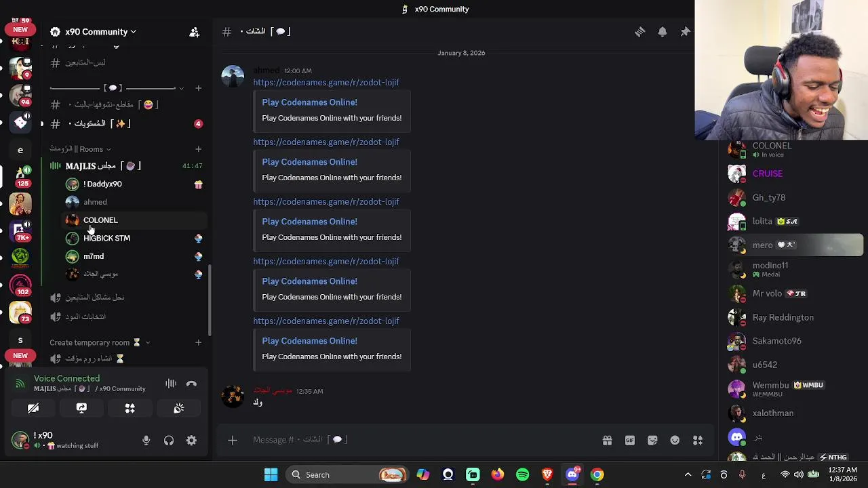Open member CRUISE in member list
Viewport: 868px width, 488px height.
(791, 174)
